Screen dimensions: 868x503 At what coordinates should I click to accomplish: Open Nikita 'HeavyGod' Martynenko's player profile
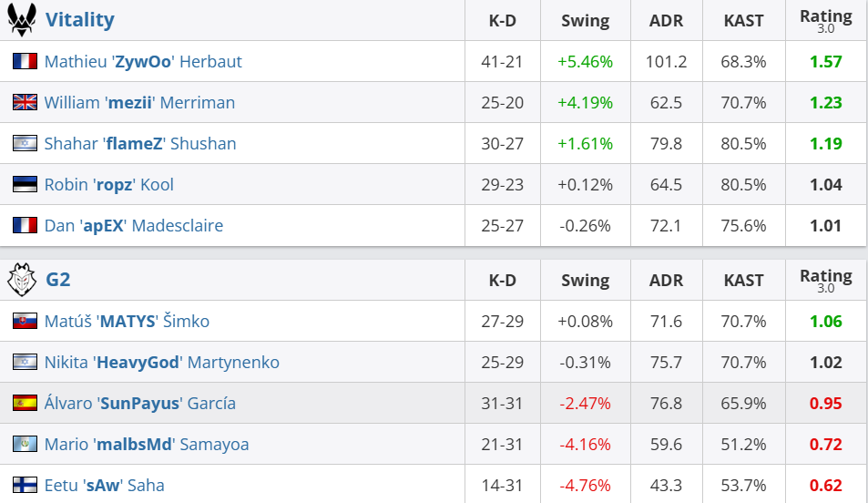coord(161,363)
